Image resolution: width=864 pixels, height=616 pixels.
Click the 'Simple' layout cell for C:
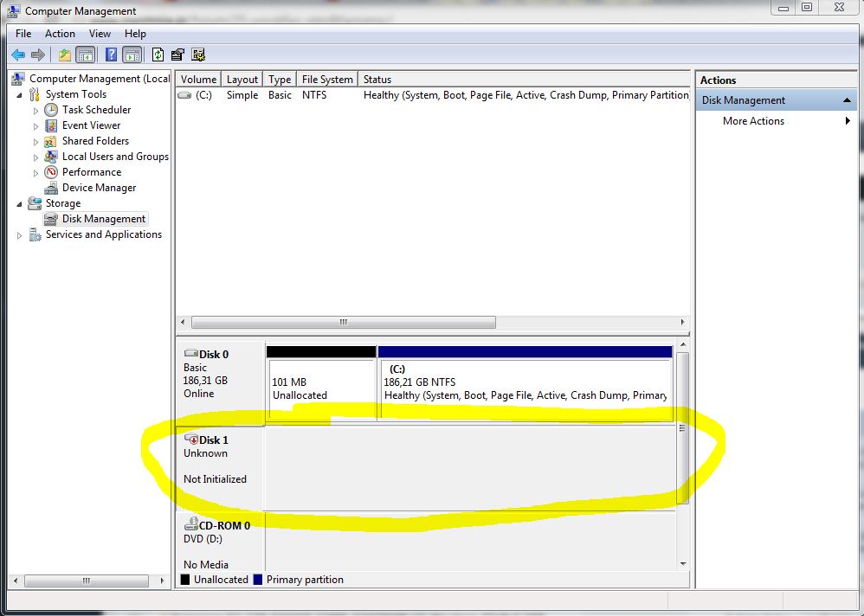242,95
